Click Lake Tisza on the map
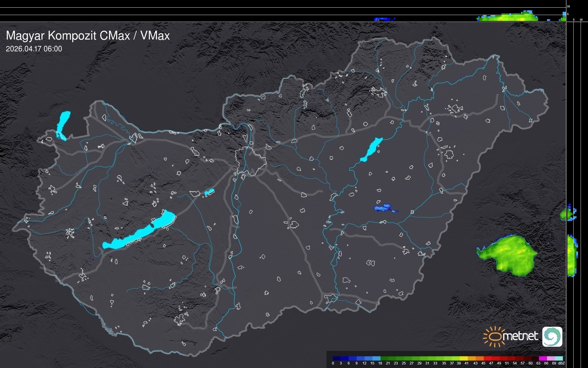 point(371,149)
